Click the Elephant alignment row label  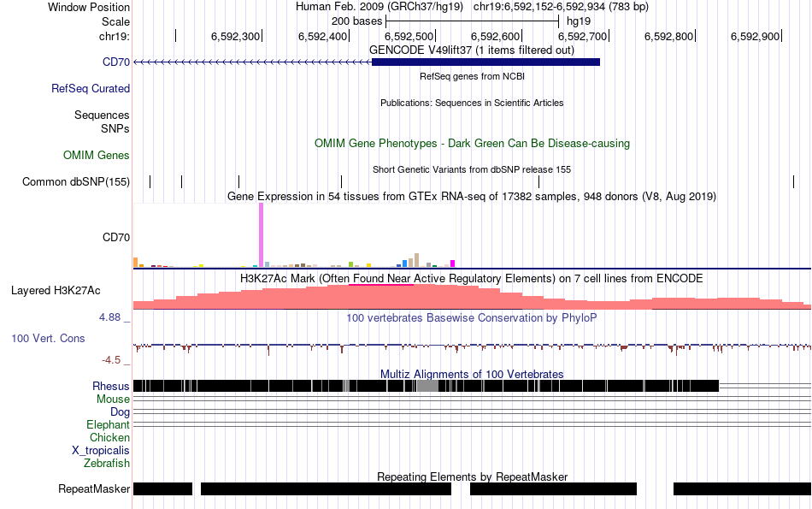click(x=109, y=425)
